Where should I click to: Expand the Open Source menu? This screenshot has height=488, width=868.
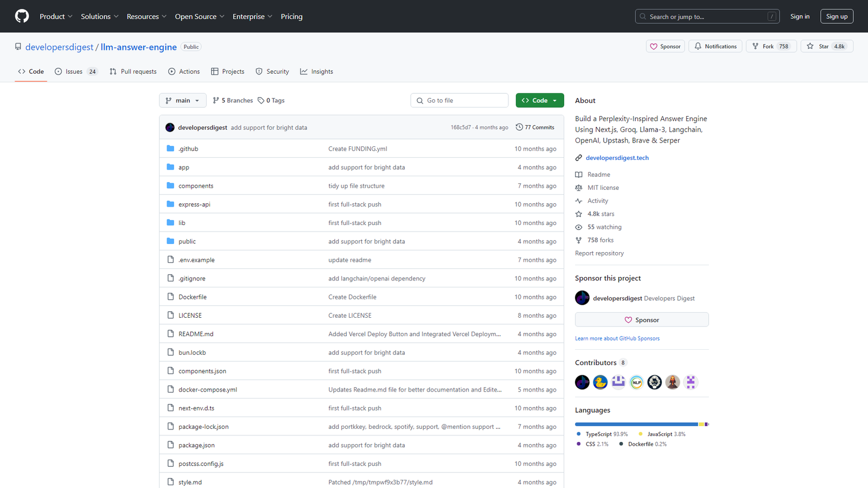click(199, 16)
